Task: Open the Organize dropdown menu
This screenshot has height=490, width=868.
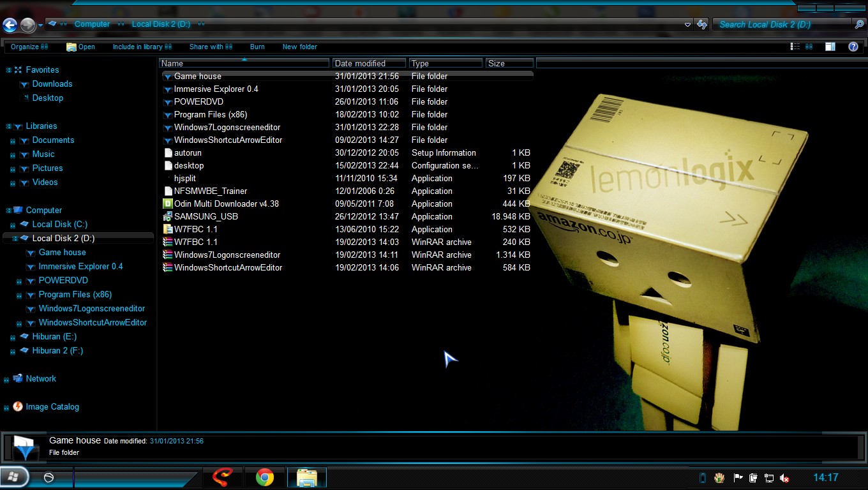Action: [x=30, y=47]
